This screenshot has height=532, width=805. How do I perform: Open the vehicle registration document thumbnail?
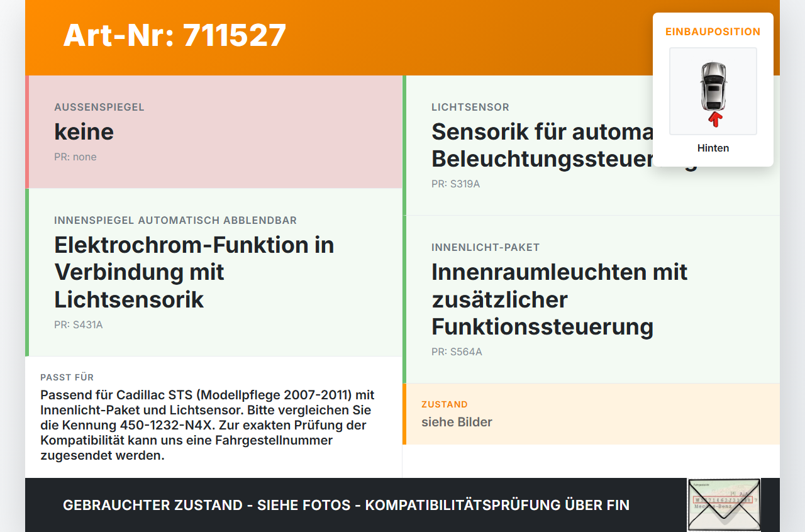pos(724,505)
